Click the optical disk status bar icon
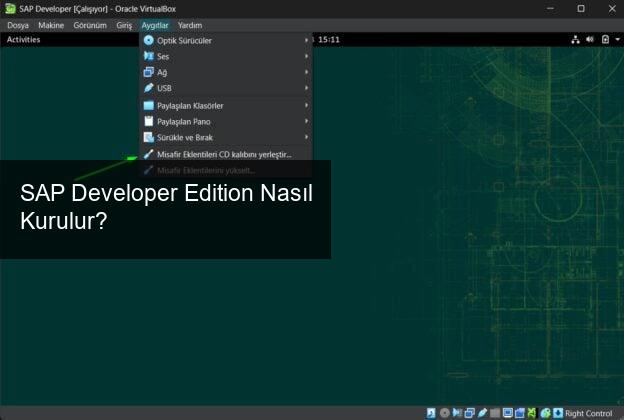 pos(444,412)
